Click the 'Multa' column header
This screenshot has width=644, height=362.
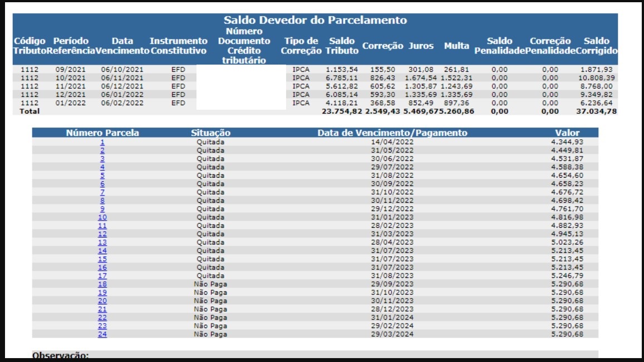pyautogui.click(x=456, y=46)
